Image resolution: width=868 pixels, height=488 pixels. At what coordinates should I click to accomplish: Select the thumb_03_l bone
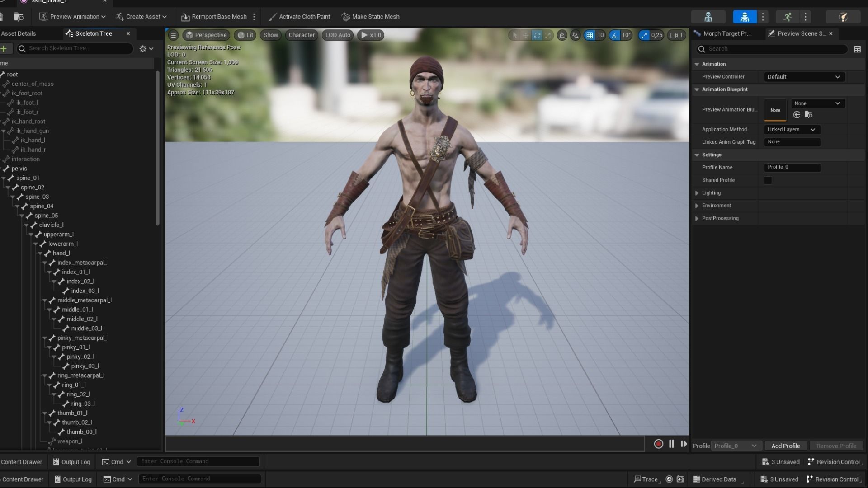[81, 432]
